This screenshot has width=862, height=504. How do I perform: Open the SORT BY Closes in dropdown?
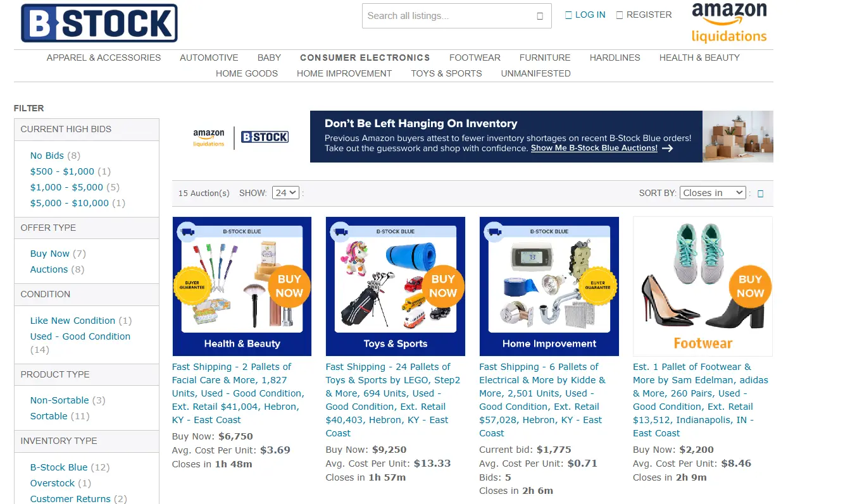(713, 193)
